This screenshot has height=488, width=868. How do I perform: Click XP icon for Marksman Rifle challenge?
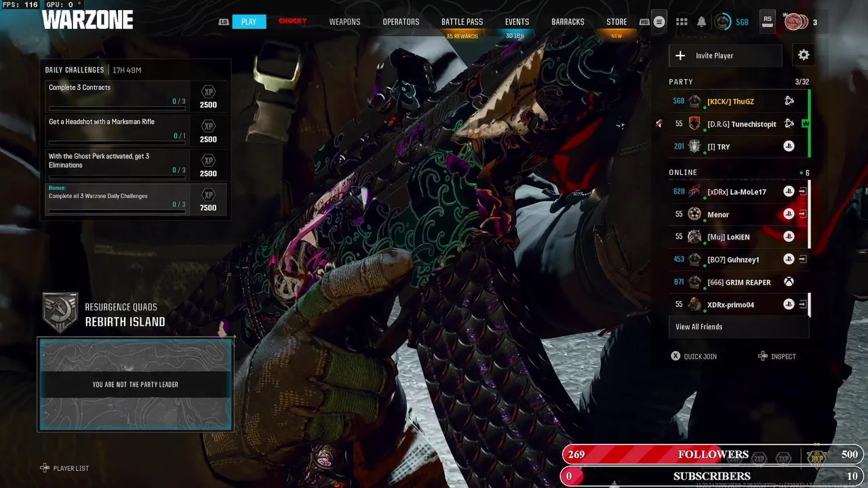tap(208, 126)
